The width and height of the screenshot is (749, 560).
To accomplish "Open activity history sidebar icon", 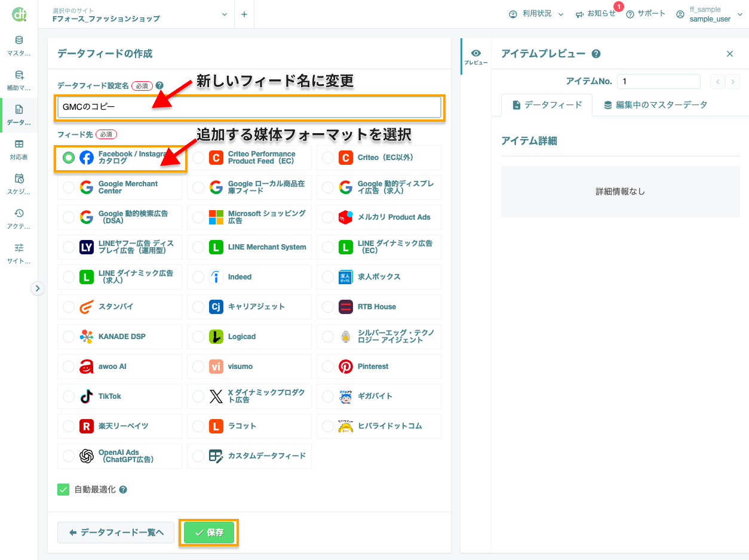I will (x=19, y=219).
